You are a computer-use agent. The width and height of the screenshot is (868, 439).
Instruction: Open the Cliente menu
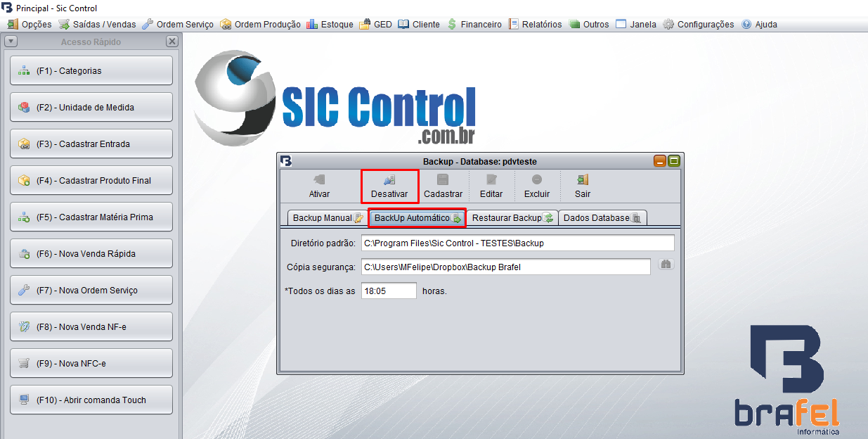coord(419,24)
